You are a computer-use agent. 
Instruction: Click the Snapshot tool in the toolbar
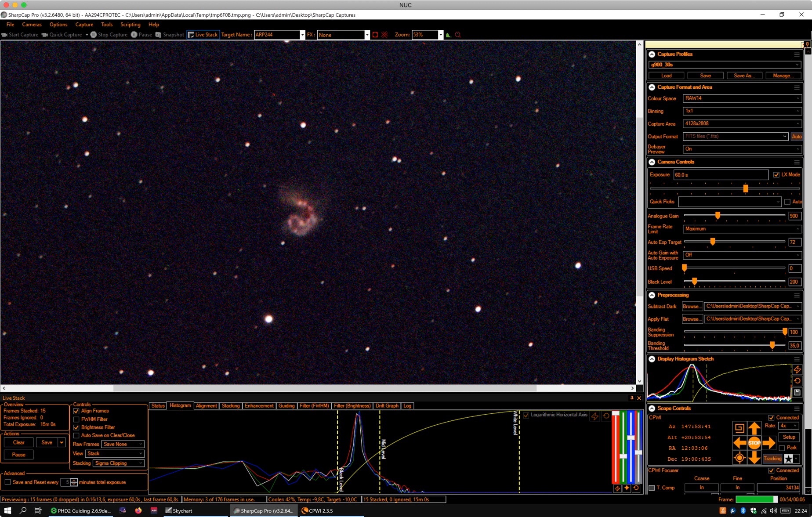click(x=170, y=35)
